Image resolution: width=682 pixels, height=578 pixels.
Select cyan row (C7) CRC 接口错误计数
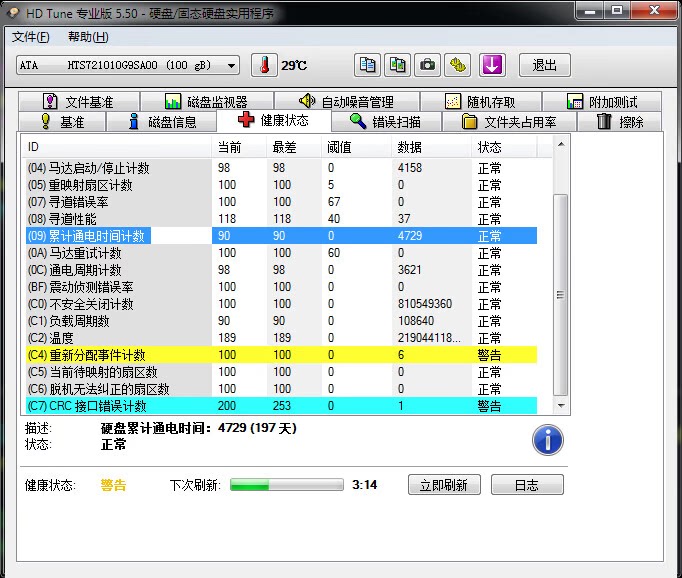click(281, 406)
